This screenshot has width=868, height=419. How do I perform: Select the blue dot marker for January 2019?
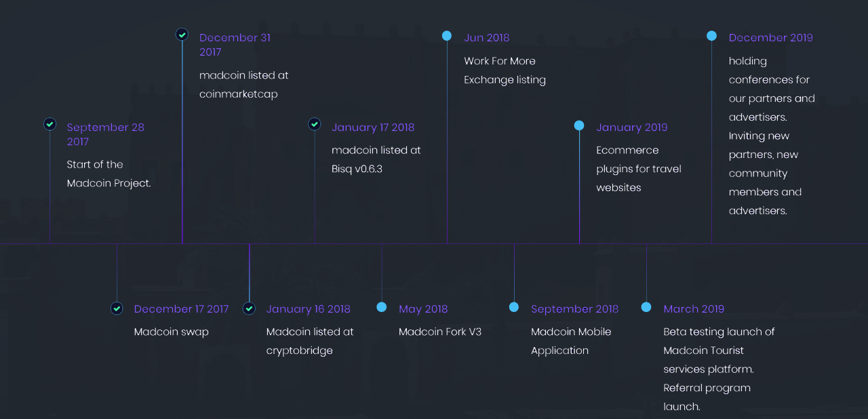pos(578,125)
